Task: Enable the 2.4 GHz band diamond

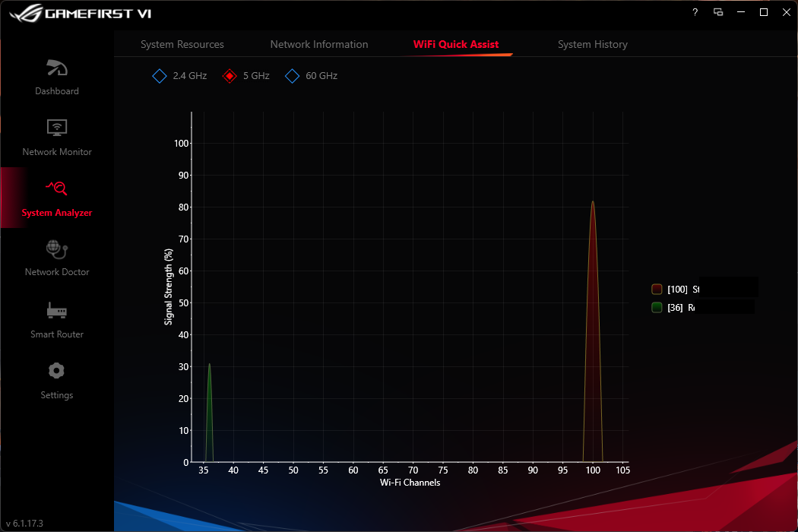Action: click(x=160, y=76)
